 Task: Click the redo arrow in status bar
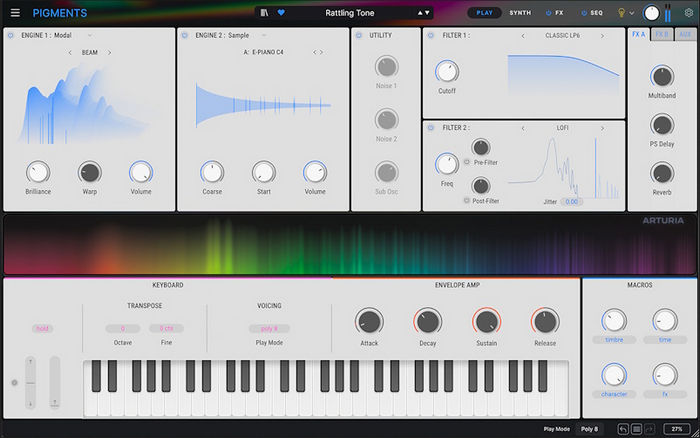[x=651, y=429]
